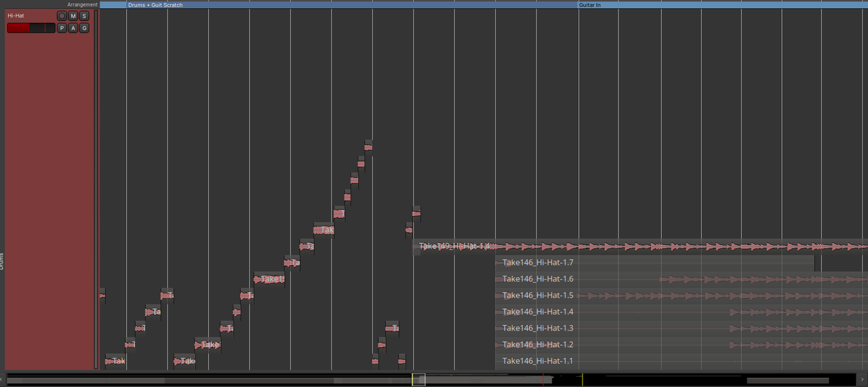Solo the Hi-Hat track
Screen dimensions: 868x387
pyautogui.click(x=84, y=16)
